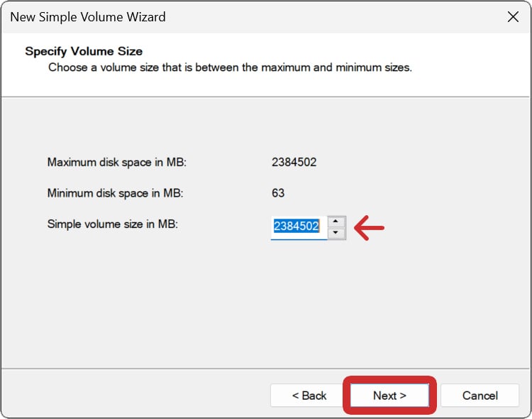The image size is (532, 419).
Task: Click the "Minimum disk space in MB:" label
Action: pos(115,193)
